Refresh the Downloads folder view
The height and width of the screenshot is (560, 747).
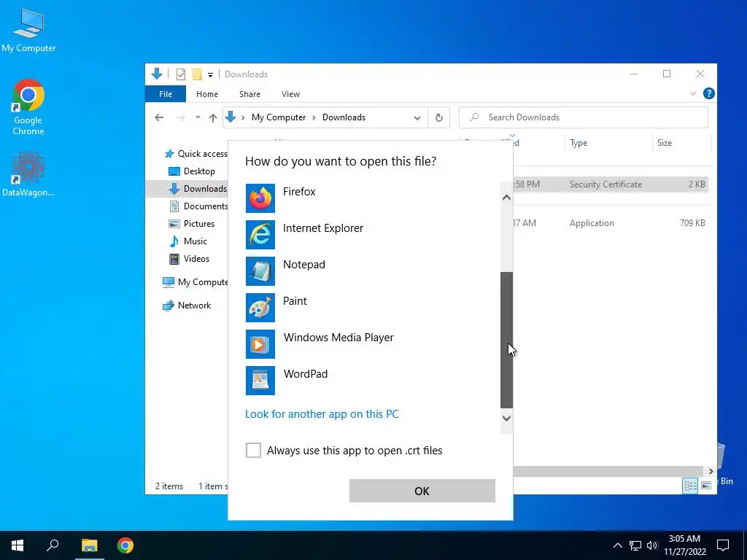pyautogui.click(x=438, y=117)
